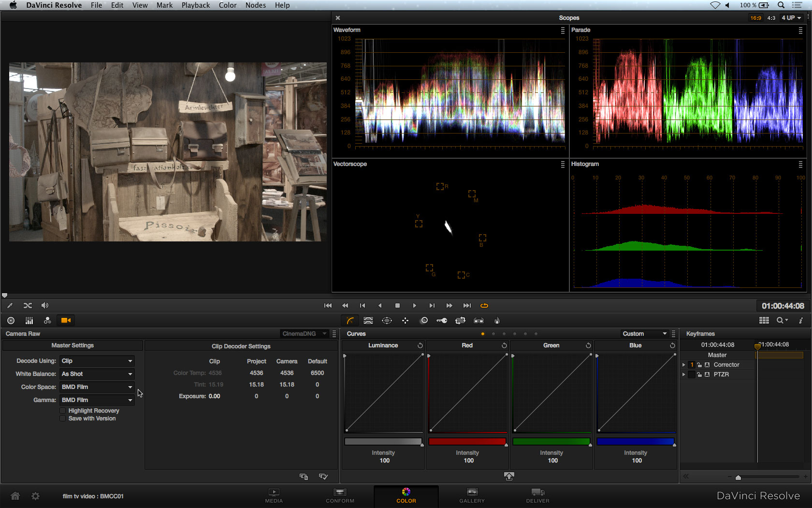
Task: Open the White Balance dropdown
Action: 97,374
